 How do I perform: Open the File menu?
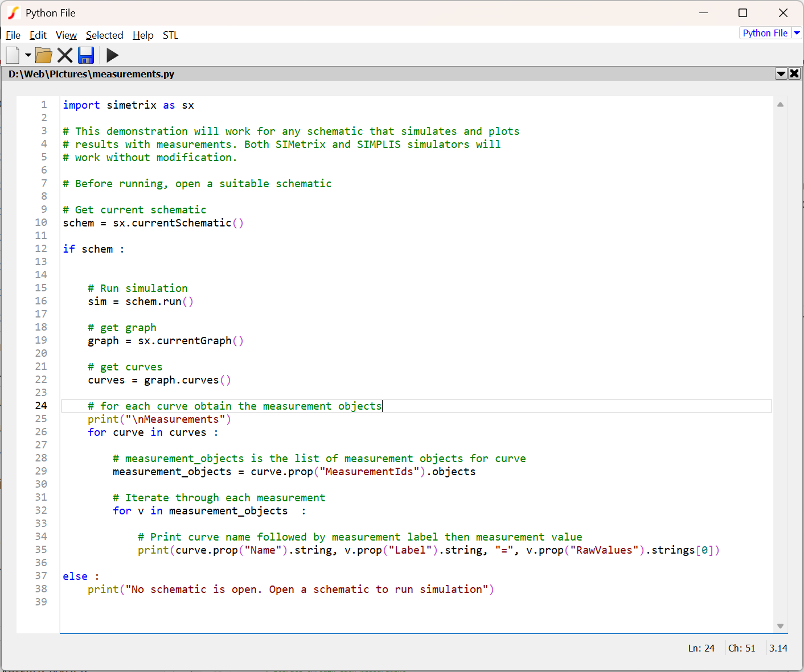(x=13, y=35)
